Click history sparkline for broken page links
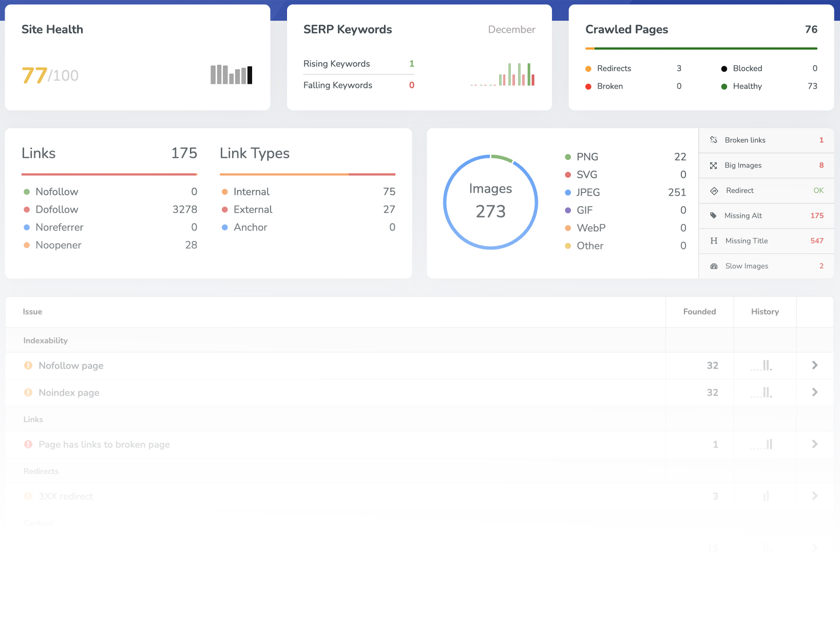The height and width of the screenshot is (641, 840). (x=761, y=444)
